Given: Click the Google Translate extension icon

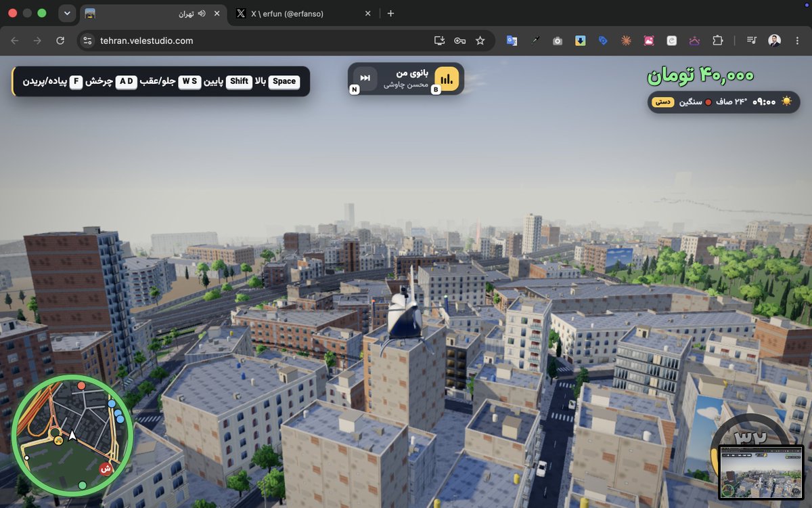Looking at the screenshot, I should [512, 41].
